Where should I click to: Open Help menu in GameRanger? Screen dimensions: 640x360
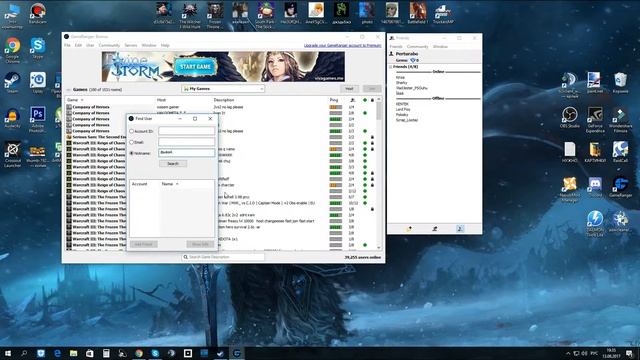pos(165,45)
